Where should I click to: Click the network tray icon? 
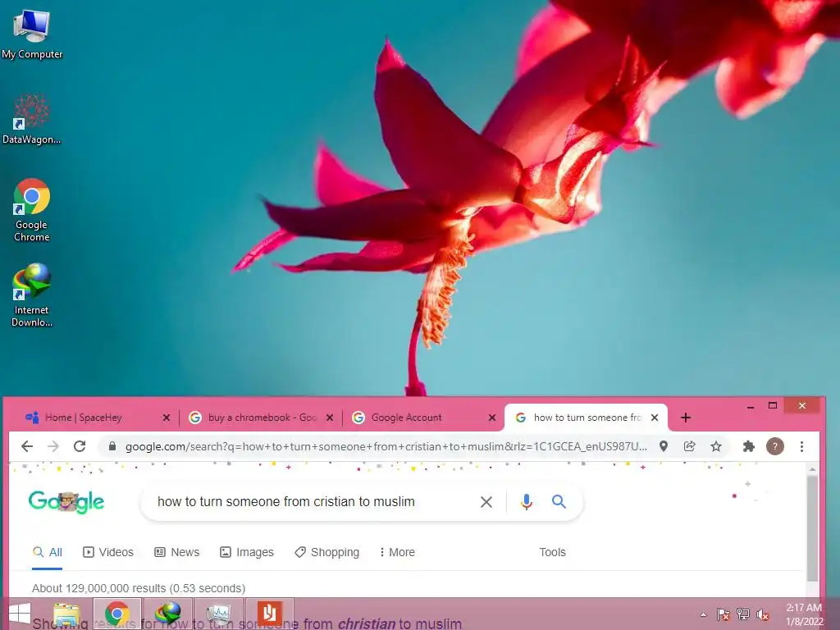point(743,614)
